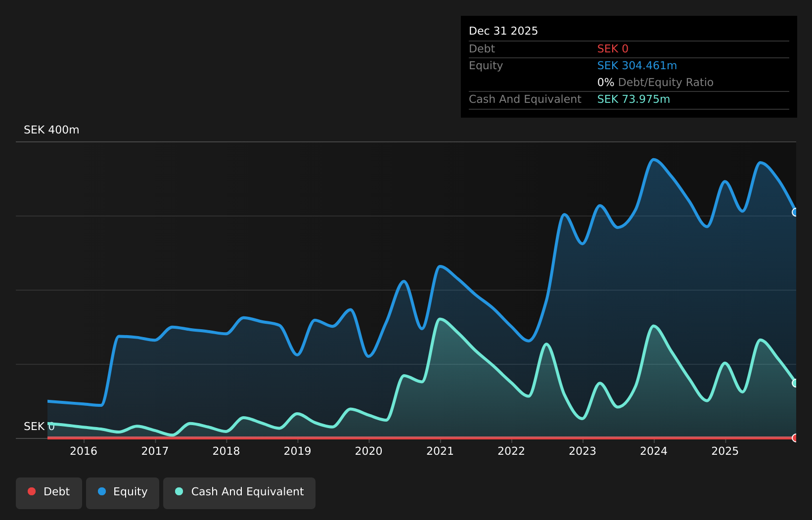Click the 2018 x-axis label

(226, 451)
